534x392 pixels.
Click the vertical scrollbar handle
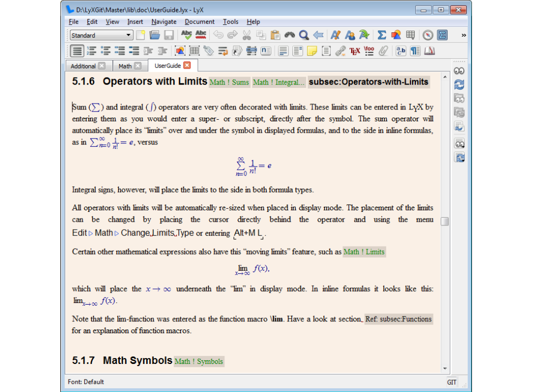click(x=444, y=222)
